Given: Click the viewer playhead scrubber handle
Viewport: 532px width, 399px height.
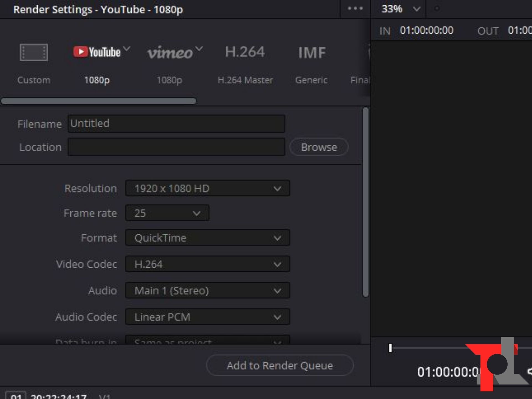Looking at the screenshot, I should [x=390, y=348].
